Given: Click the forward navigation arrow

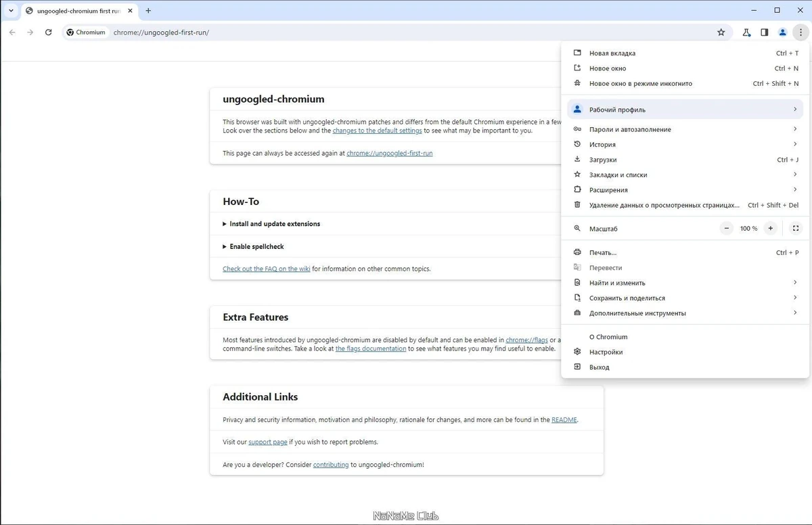Looking at the screenshot, I should click(30, 32).
